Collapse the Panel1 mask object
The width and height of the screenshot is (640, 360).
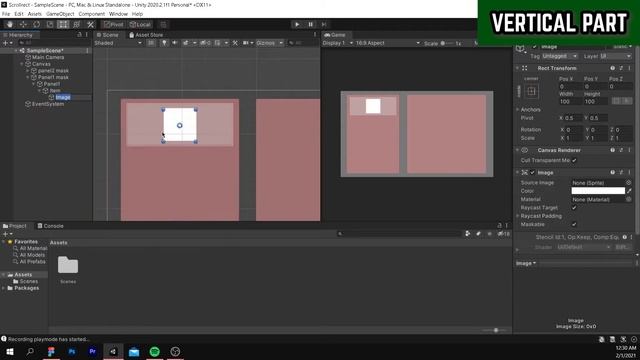(x=28, y=77)
